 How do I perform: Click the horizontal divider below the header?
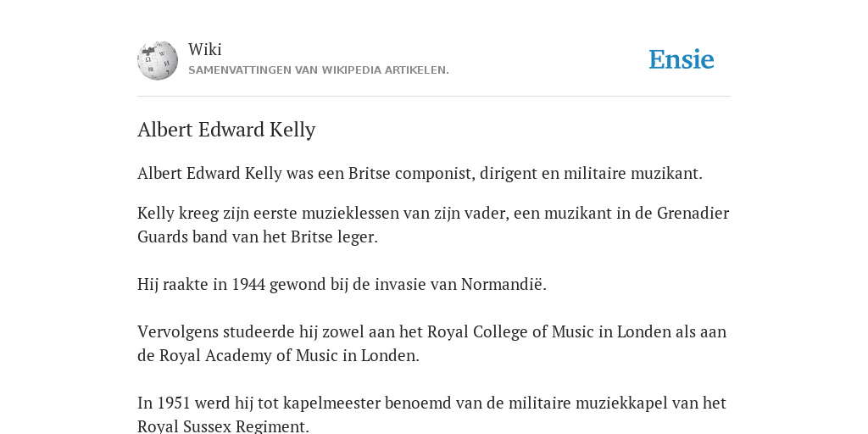coord(434,97)
